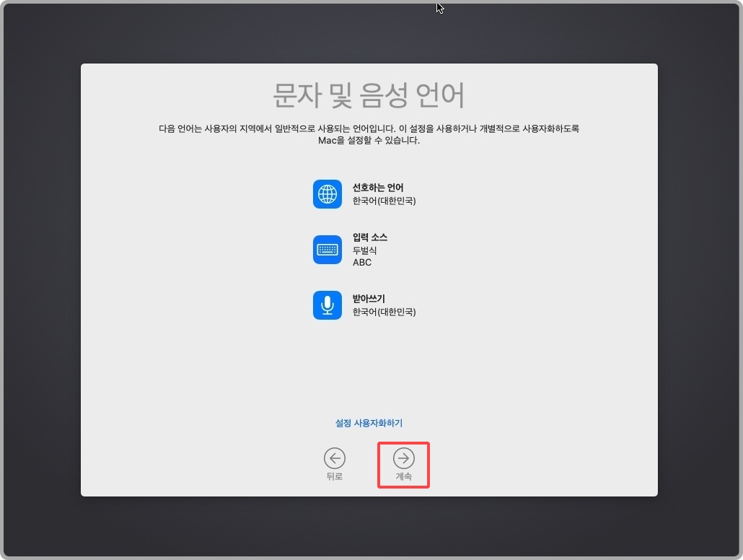
Task: Select the 받아쓰기 dictation row
Action: (368, 298)
